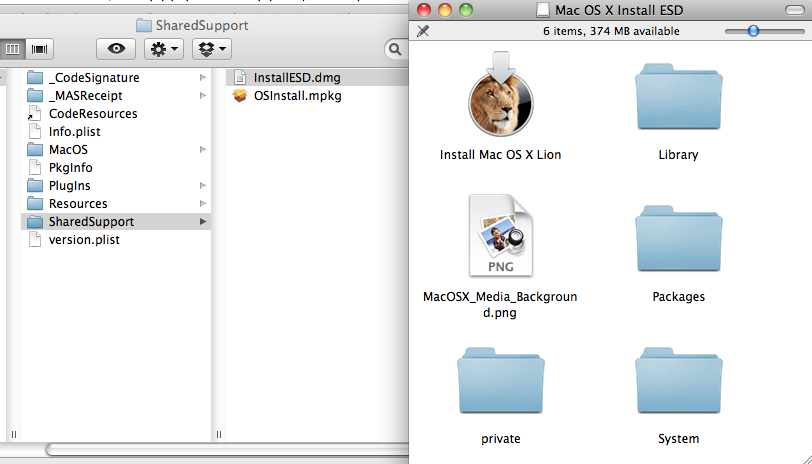Select the InstallESD.dmg file

[x=317, y=78]
